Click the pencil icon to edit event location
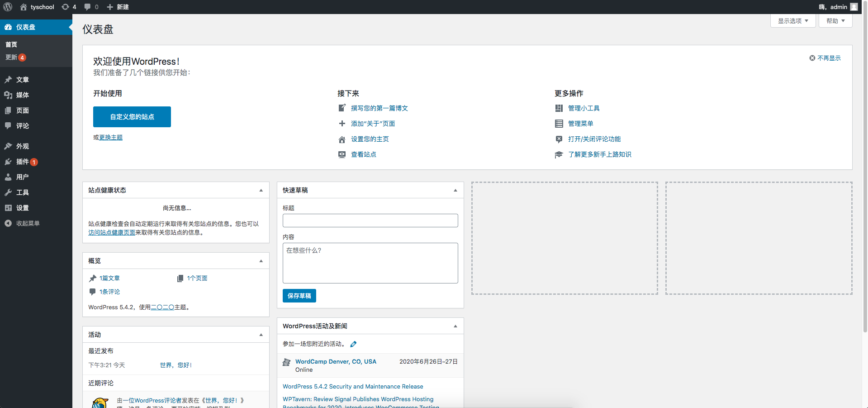 pos(353,344)
